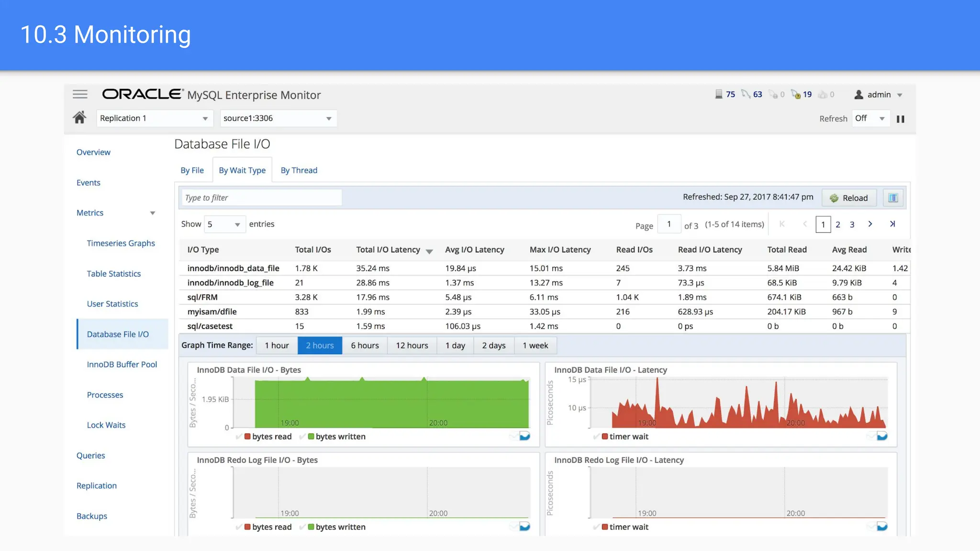Jump to first page icon
This screenshot has height=551, width=980.
coord(782,224)
